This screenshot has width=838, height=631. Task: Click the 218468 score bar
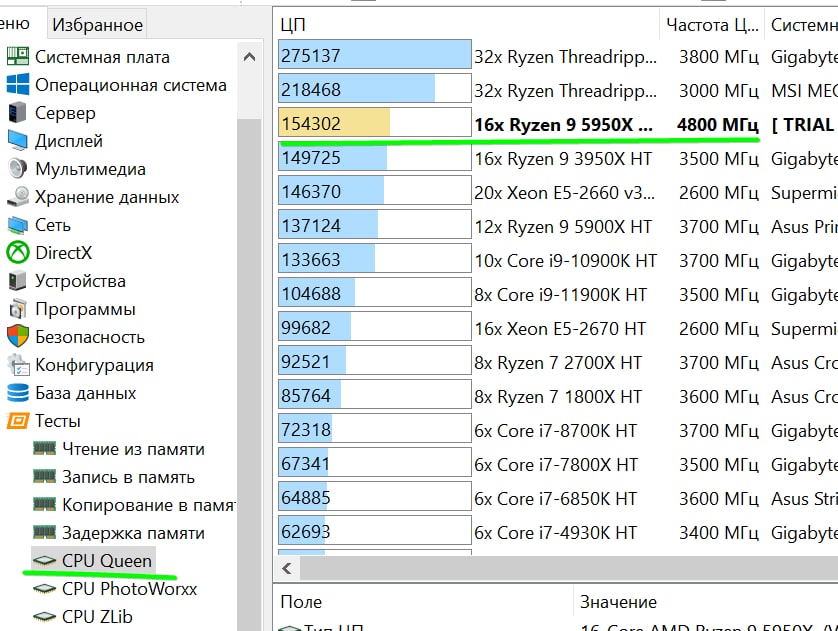click(375, 88)
